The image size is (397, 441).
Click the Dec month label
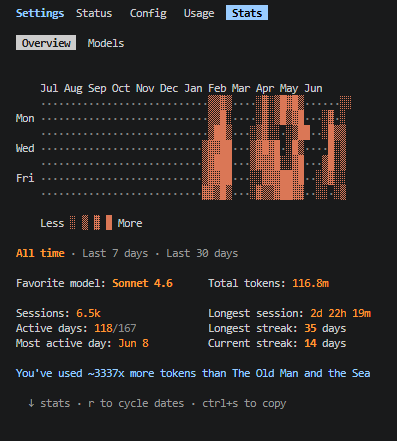point(169,88)
